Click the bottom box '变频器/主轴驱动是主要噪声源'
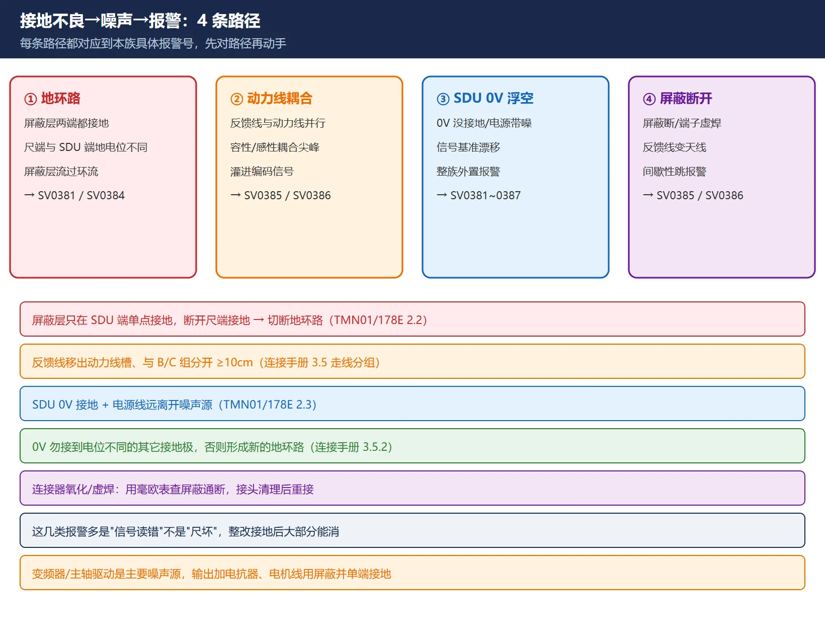 point(412,573)
